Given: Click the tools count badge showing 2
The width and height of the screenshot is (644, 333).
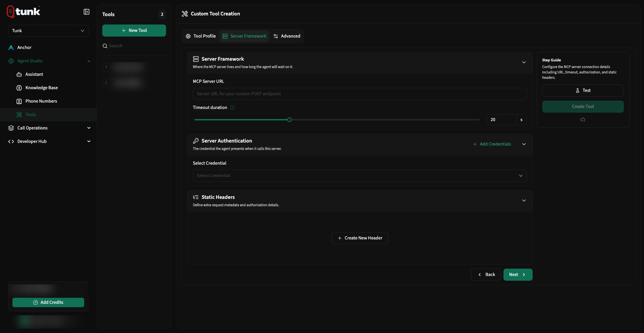Looking at the screenshot, I should coord(162,14).
